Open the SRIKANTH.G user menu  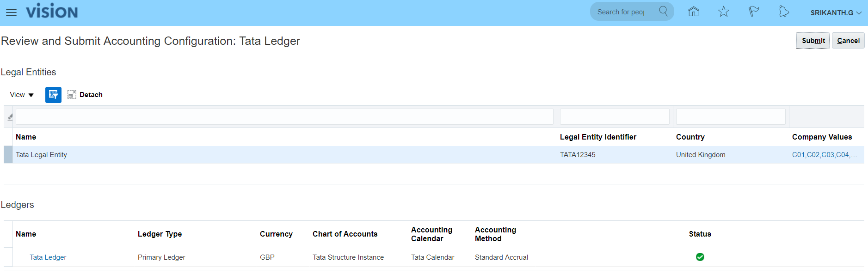pyautogui.click(x=835, y=12)
